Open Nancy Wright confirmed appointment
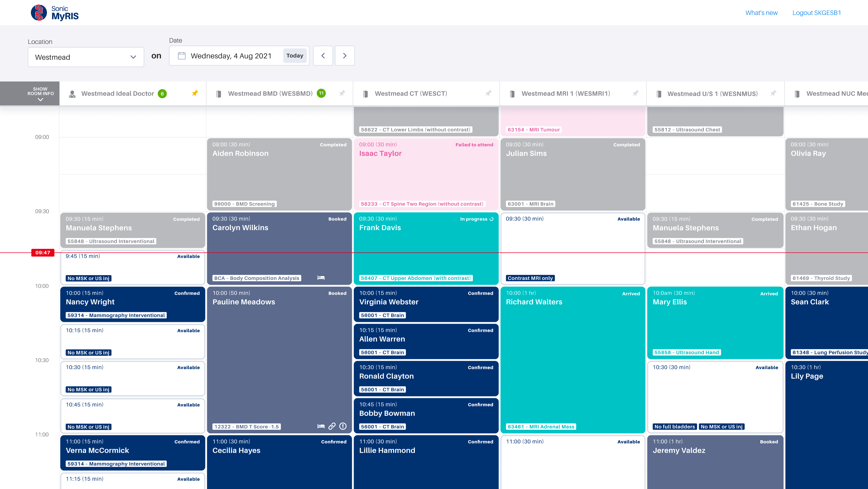The width and height of the screenshot is (868, 489). [132, 304]
